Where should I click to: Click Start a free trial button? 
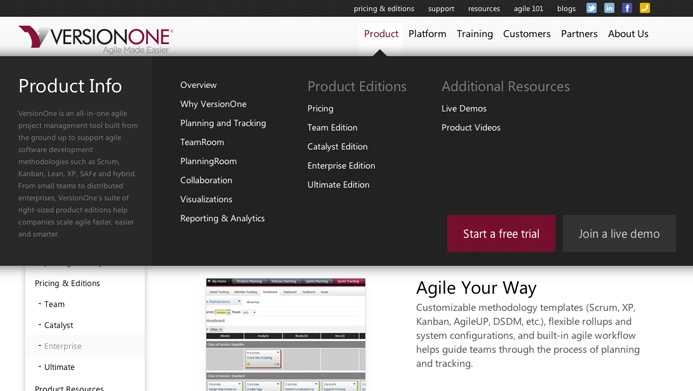point(501,233)
